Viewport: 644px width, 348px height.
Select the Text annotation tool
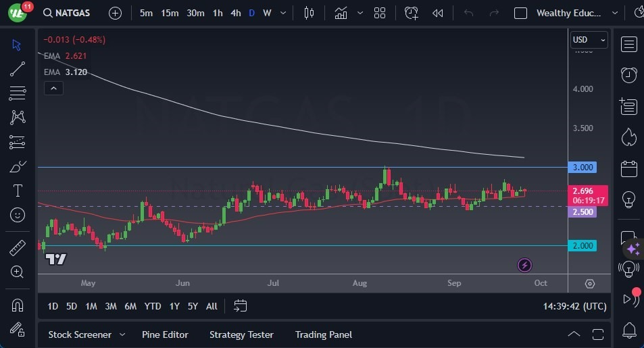coord(18,191)
